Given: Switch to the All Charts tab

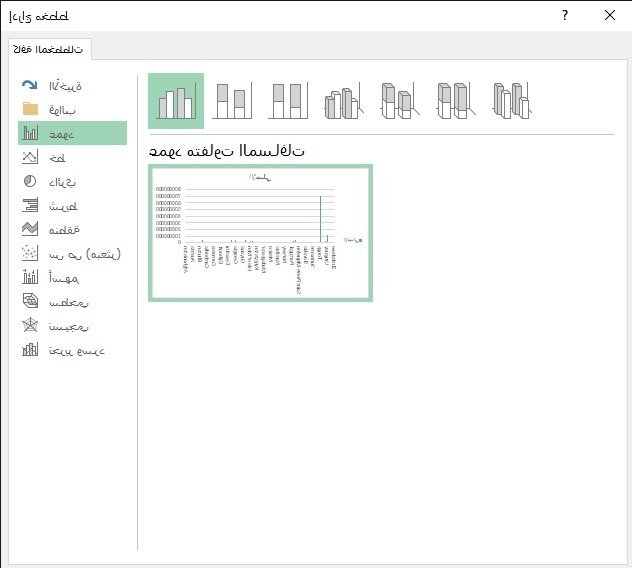Looking at the screenshot, I should (x=49, y=48).
